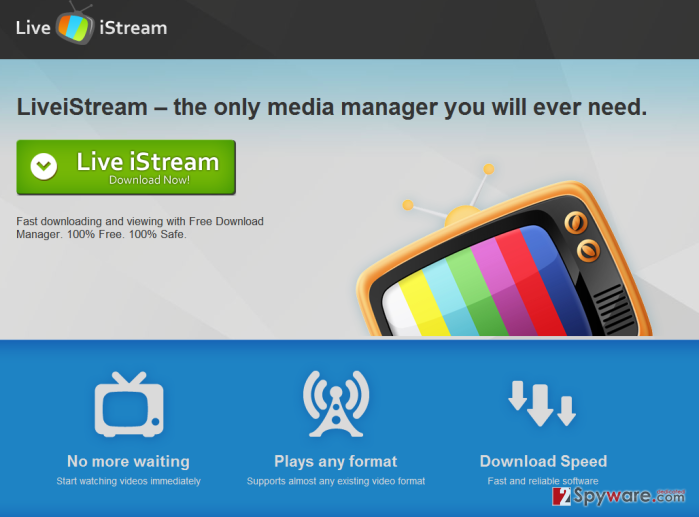Click the green Live iStream Download Now button
The height and width of the screenshot is (517, 699).
click(x=126, y=167)
